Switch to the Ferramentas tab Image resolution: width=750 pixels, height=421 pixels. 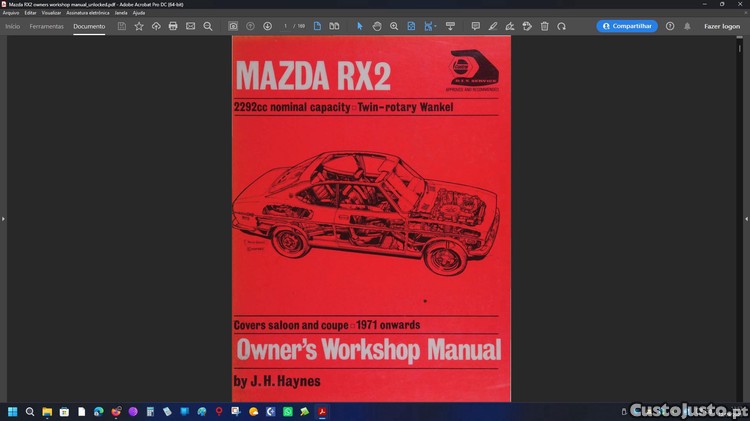click(46, 26)
